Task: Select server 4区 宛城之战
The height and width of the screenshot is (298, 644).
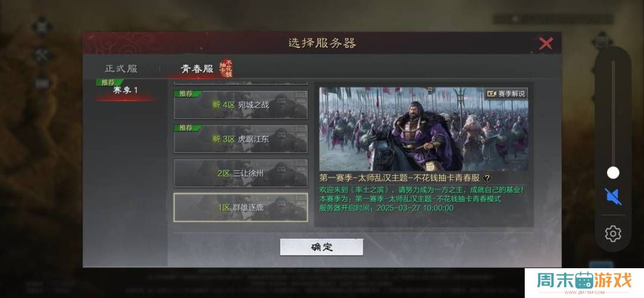Action: (x=241, y=105)
